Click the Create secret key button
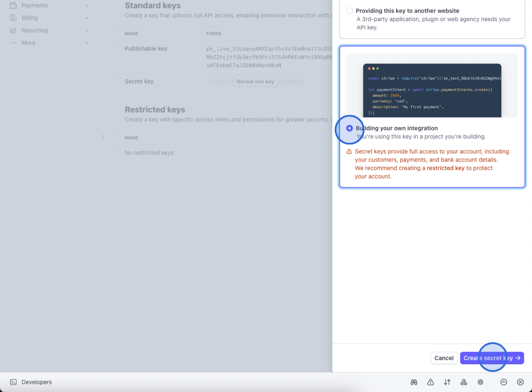The image size is (532, 392). coord(492,358)
